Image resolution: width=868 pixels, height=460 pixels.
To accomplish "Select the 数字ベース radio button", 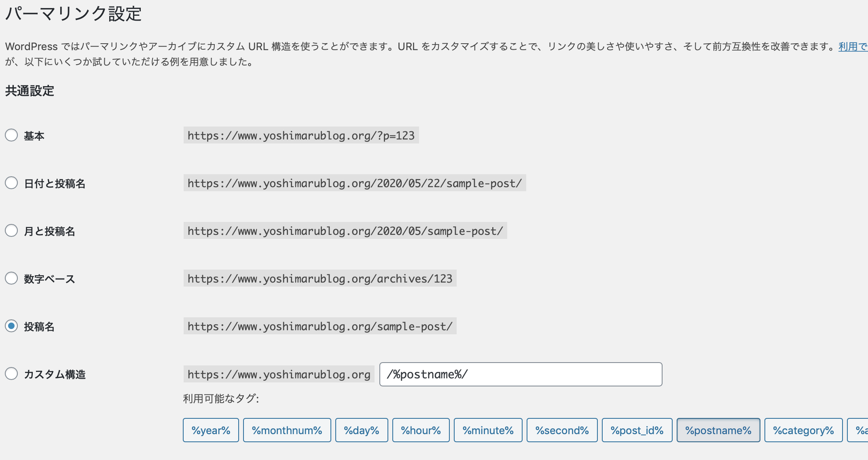I will [x=11, y=278].
